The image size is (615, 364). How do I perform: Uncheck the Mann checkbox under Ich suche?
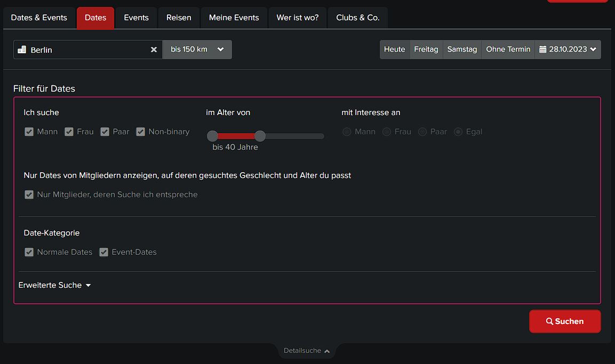click(x=29, y=132)
